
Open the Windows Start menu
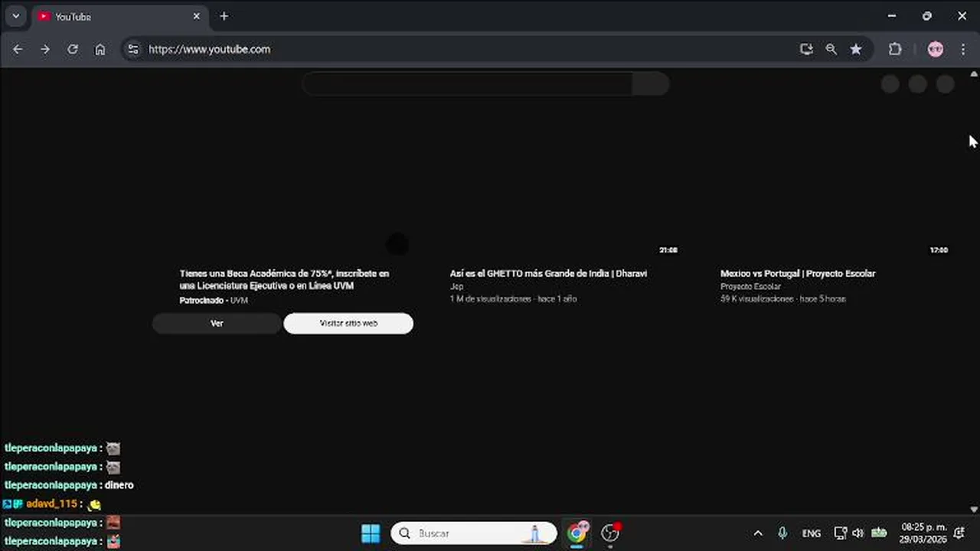371,533
